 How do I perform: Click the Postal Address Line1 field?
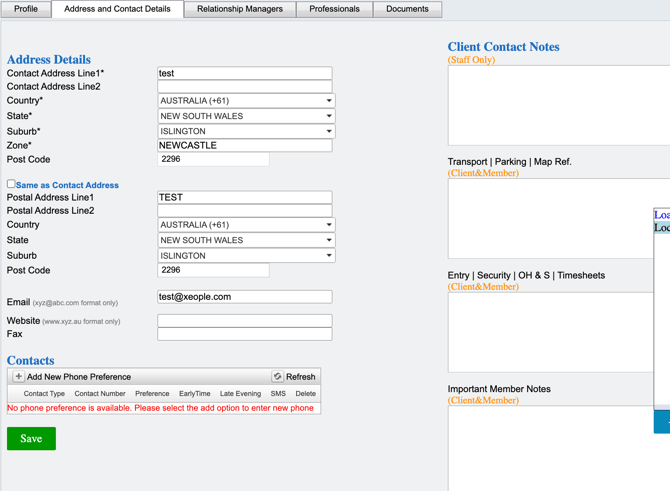pyautogui.click(x=245, y=197)
